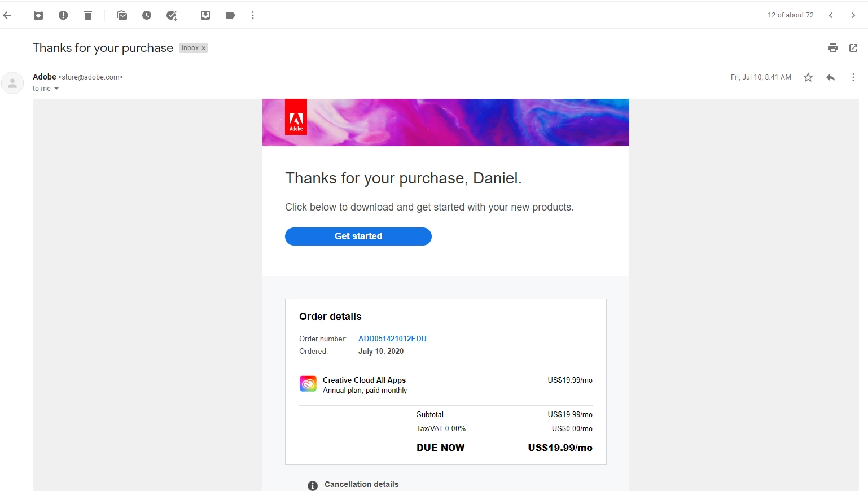Go to the older email
The height and width of the screenshot is (491, 868).
coord(853,15)
